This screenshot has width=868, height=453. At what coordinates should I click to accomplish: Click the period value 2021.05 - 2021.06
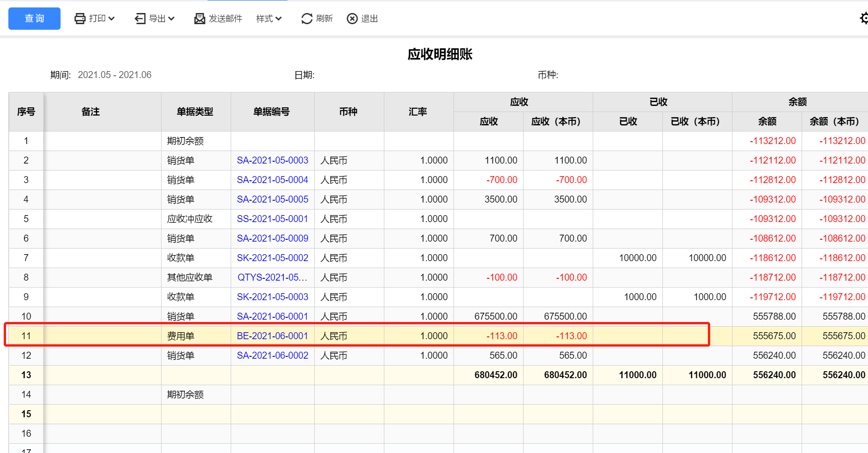[115, 75]
